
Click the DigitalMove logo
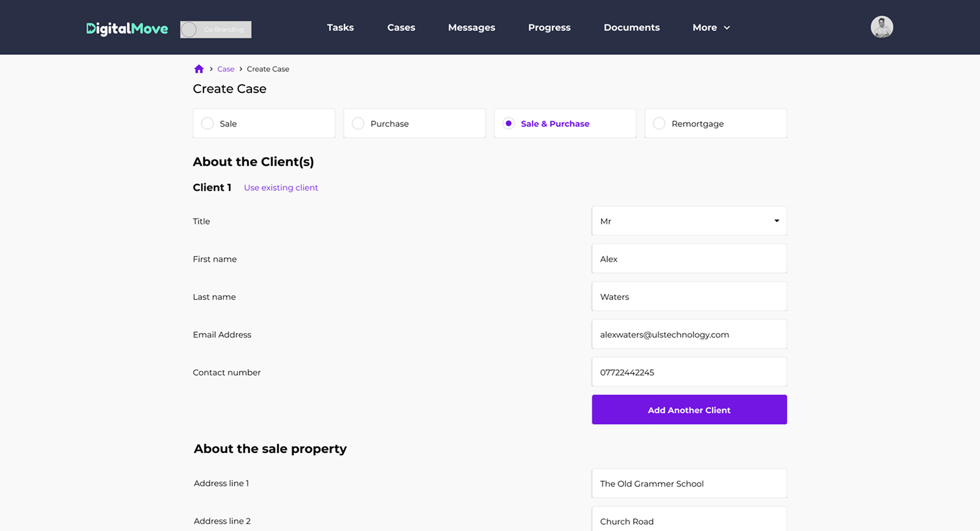click(127, 29)
